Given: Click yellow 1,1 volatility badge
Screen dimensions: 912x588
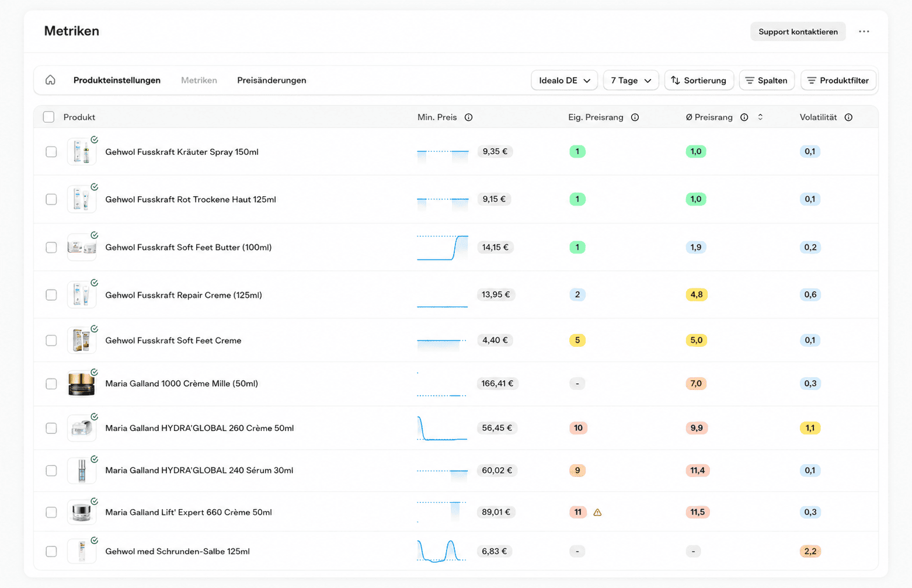Looking at the screenshot, I should coord(810,428).
